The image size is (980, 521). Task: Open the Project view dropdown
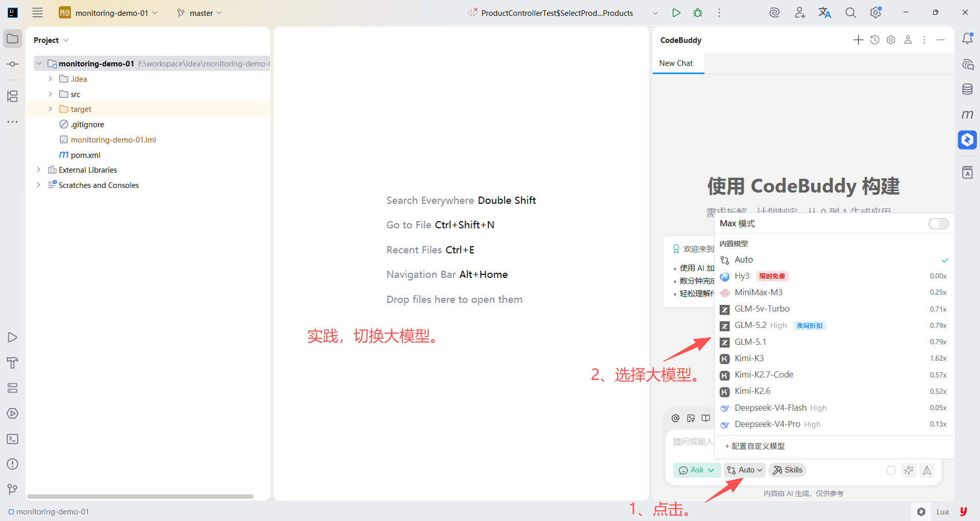pyautogui.click(x=51, y=40)
